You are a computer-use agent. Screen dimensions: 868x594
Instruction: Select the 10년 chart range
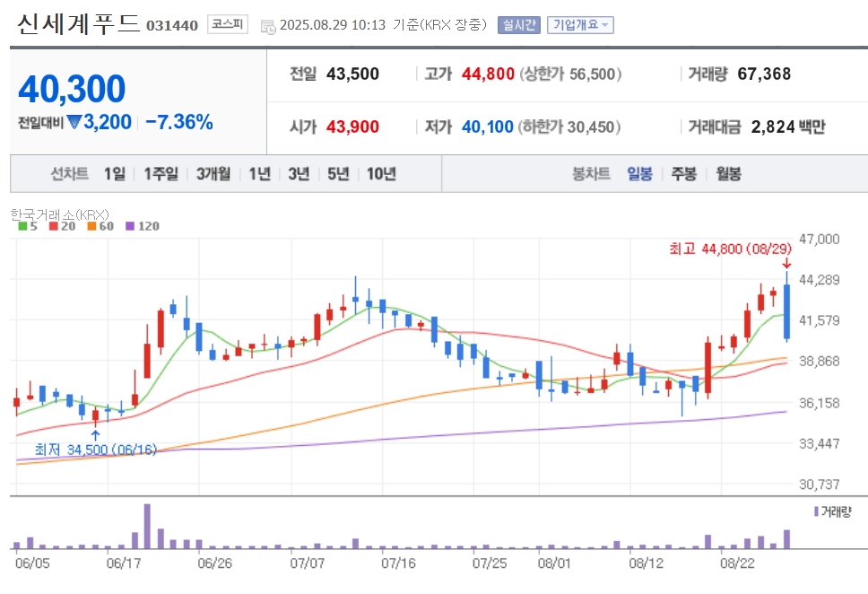[x=381, y=174]
